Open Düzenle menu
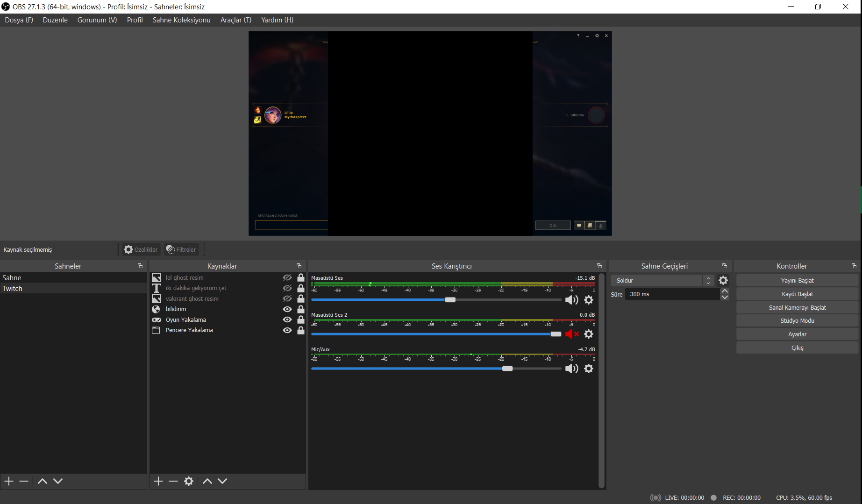This screenshot has height=504, width=862. point(55,20)
